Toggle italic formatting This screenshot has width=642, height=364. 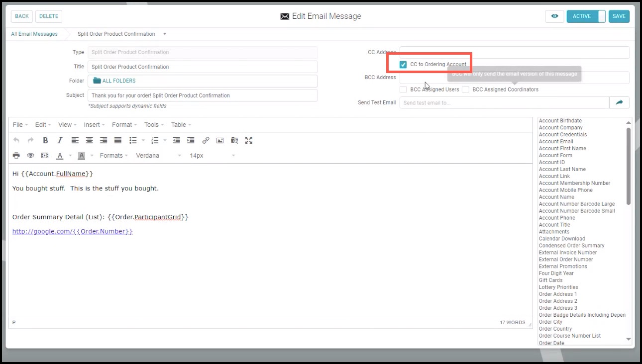(x=60, y=141)
